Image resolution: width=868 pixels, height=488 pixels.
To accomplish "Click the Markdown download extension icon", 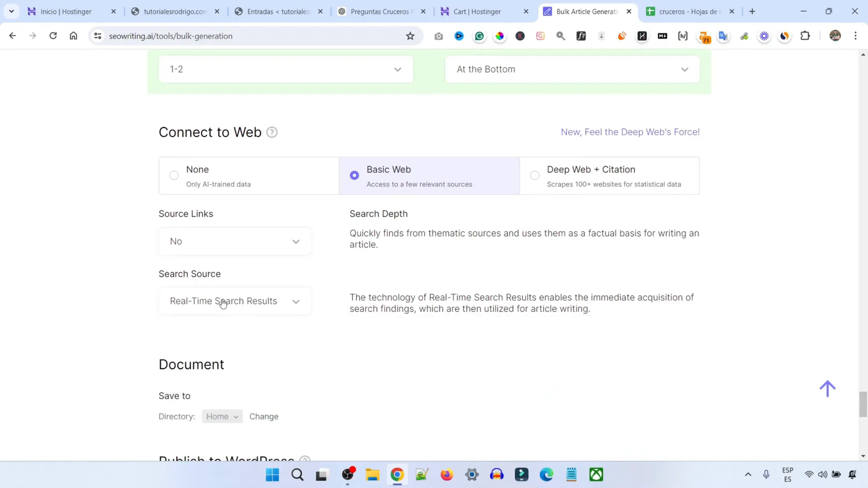I will click(x=662, y=36).
